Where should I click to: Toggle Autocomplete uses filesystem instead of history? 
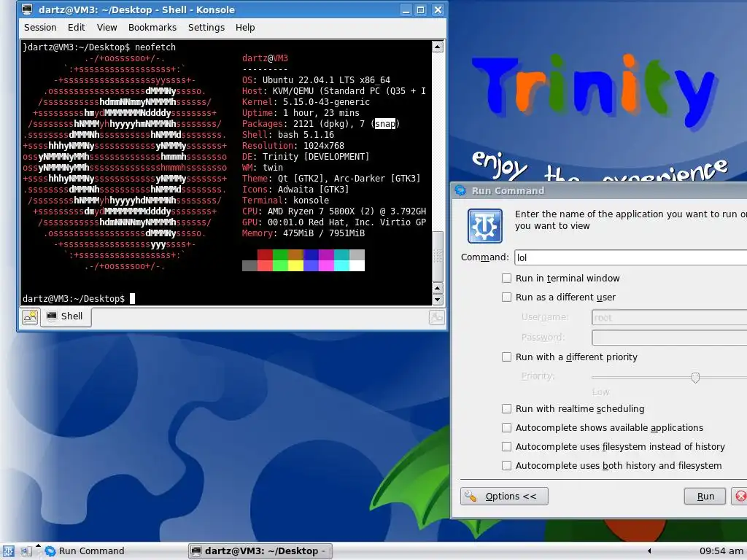[x=506, y=447]
